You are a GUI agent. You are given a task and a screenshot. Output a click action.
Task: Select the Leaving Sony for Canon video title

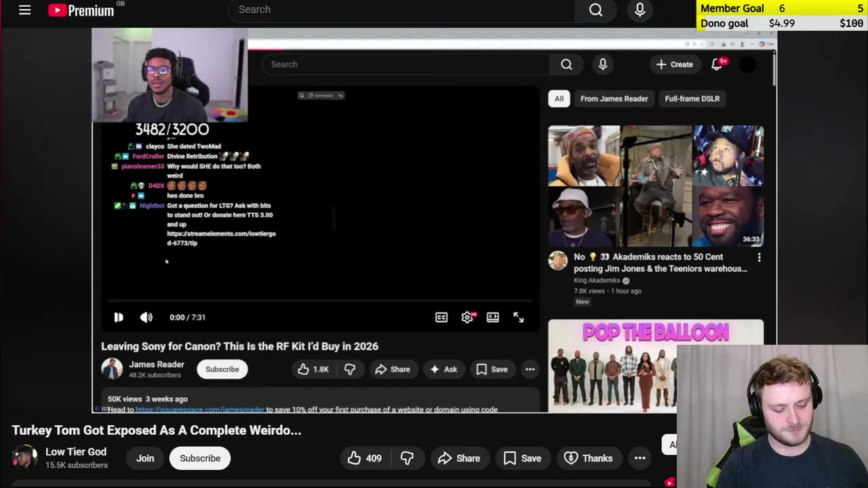pyautogui.click(x=239, y=346)
